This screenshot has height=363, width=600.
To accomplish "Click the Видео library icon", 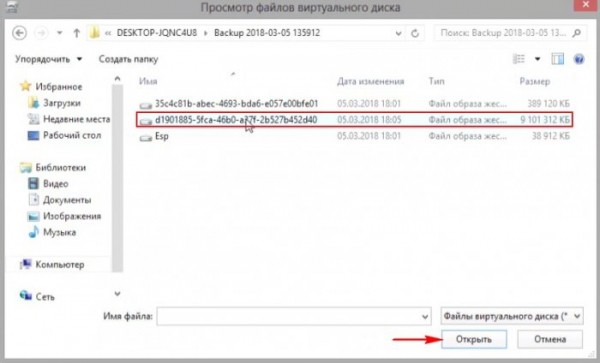I will click(x=34, y=184).
